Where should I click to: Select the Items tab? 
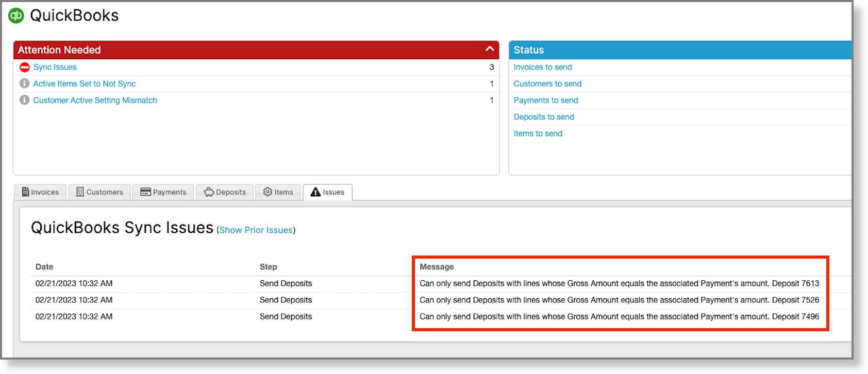pos(278,192)
